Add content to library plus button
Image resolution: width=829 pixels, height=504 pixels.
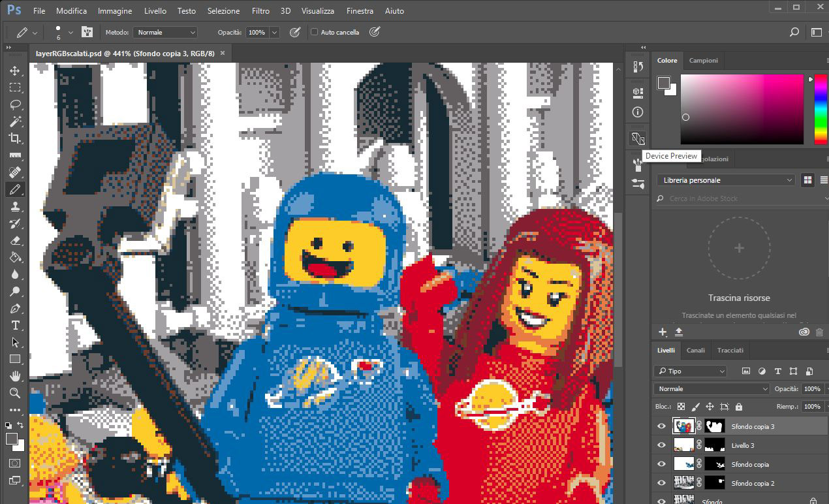pyautogui.click(x=663, y=332)
